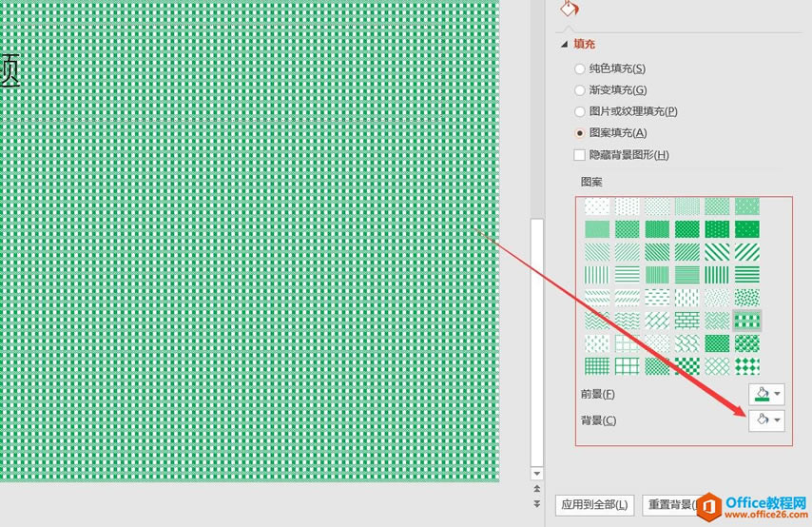
Task: Select 图片或纹理填充(P) radio button
Action: tap(579, 111)
